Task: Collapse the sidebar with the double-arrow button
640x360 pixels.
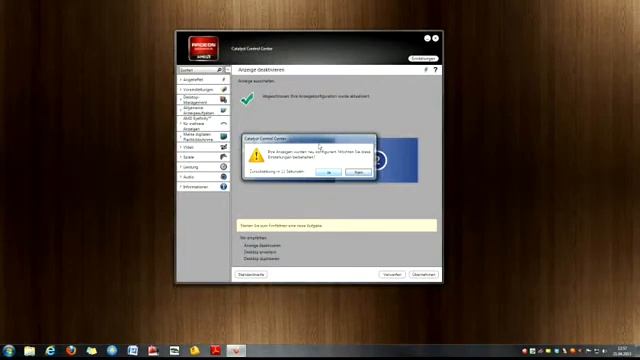Action: tap(227, 70)
